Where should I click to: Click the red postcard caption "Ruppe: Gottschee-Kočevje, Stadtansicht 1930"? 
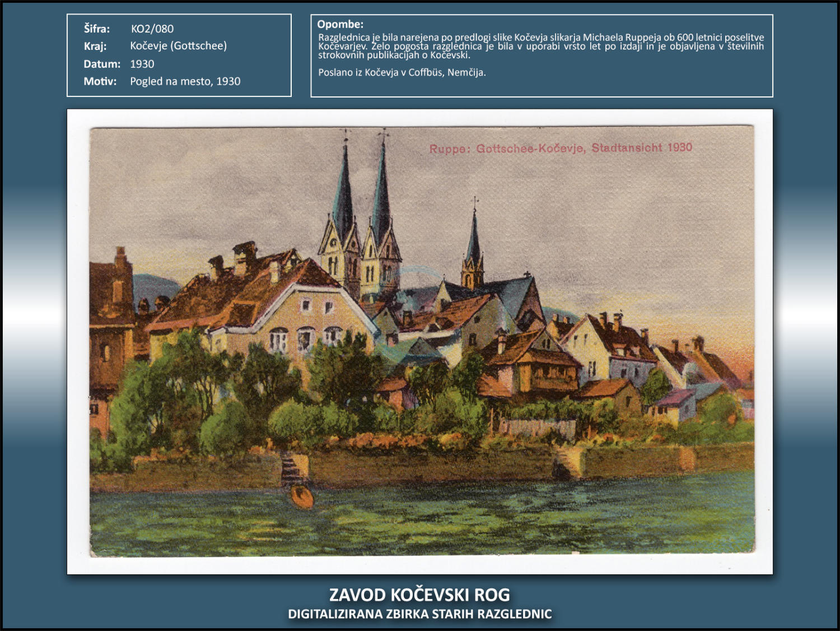(561, 148)
